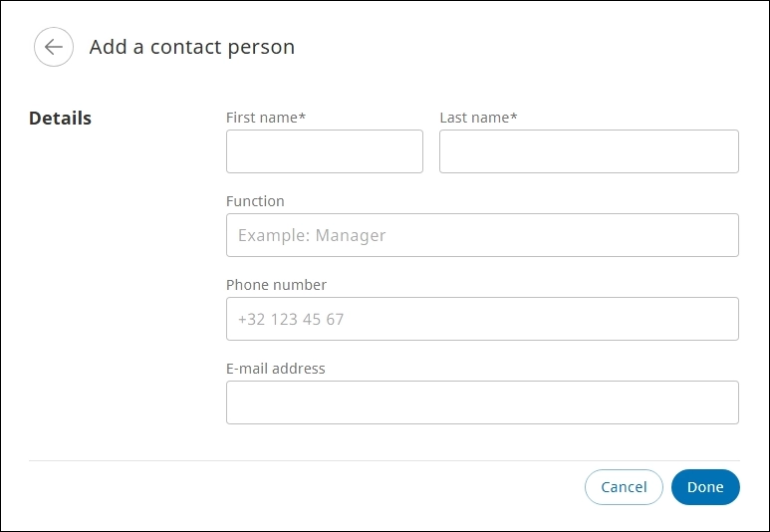Click the '+32 123 45 67' placeholder text
Screen dimensions: 770x532
(x=291, y=319)
